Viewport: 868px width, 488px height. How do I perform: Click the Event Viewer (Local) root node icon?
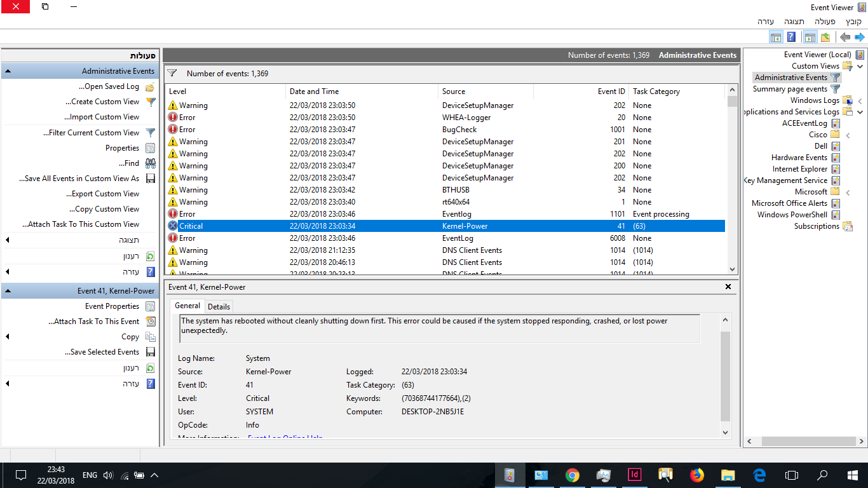tap(860, 55)
